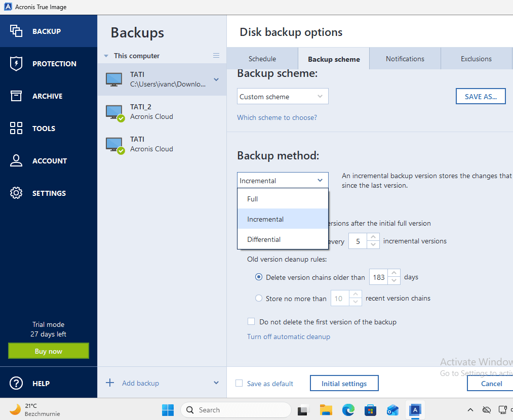Launch Microsoft Edge from taskbar
The height and width of the screenshot is (420, 513).
click(x=348, y=410)
